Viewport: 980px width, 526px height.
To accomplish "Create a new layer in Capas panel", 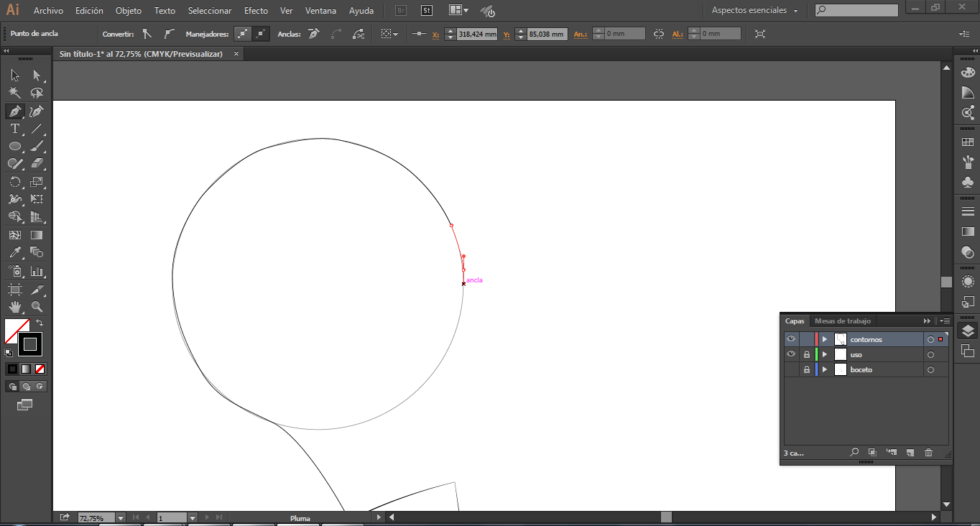I will pos(910,453).
